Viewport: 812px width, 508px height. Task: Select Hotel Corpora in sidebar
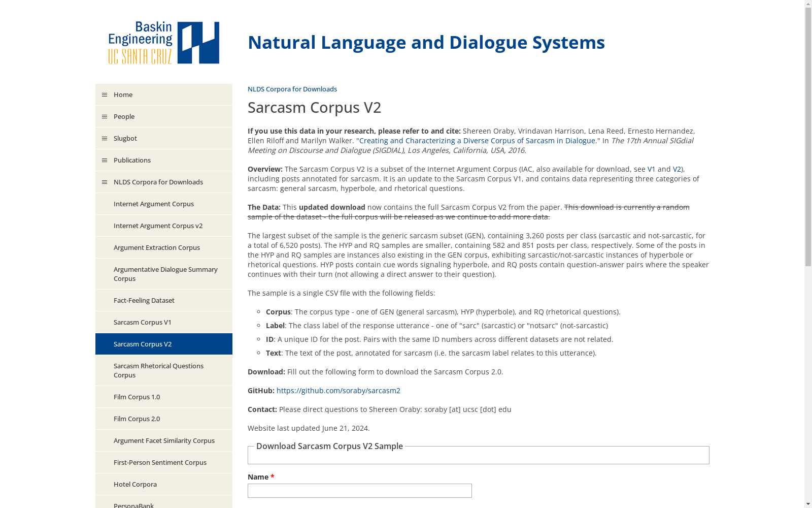(x=164, y=484)
